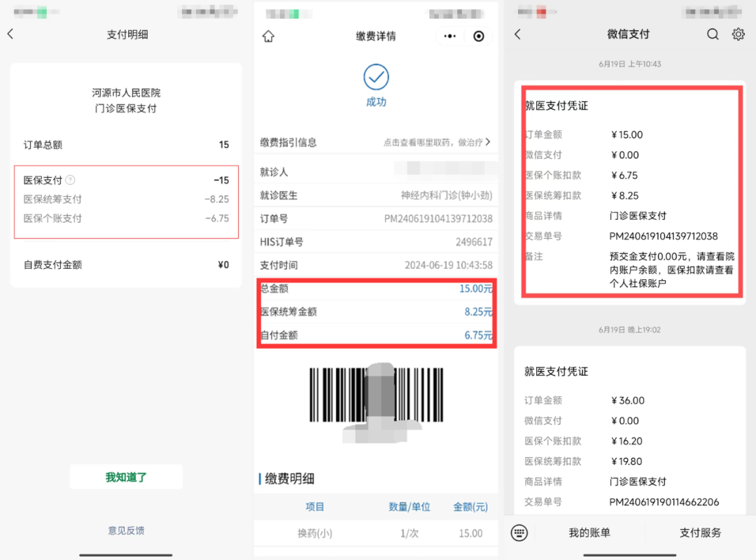Viewport: 756px width, 560px height.
Task: Select the 自费支付金额 ¥0 row
Action: click(126, 265)
